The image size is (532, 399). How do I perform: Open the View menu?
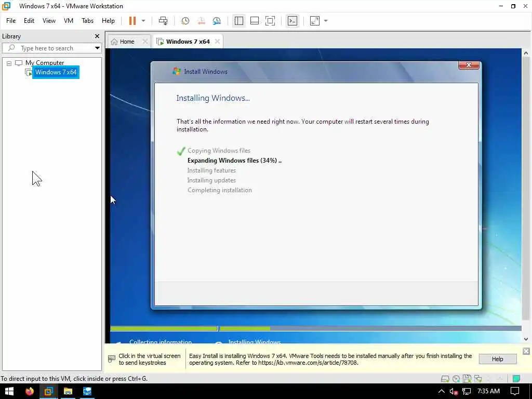point(49,21)
